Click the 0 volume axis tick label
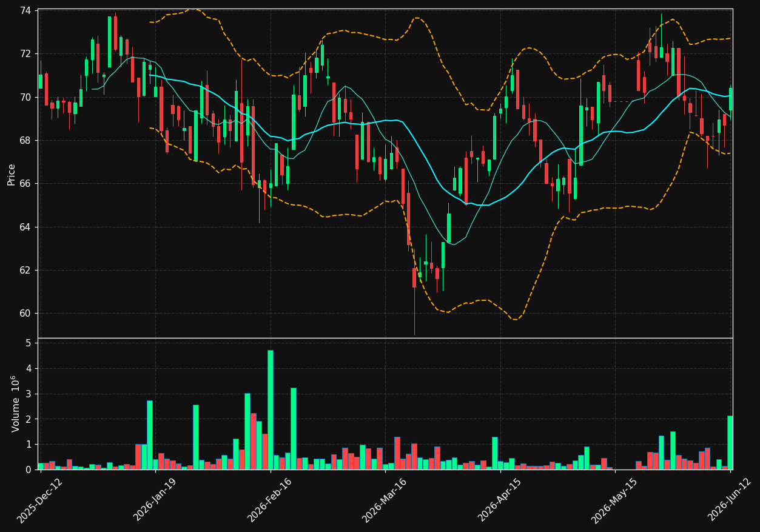 pos(30,470)
